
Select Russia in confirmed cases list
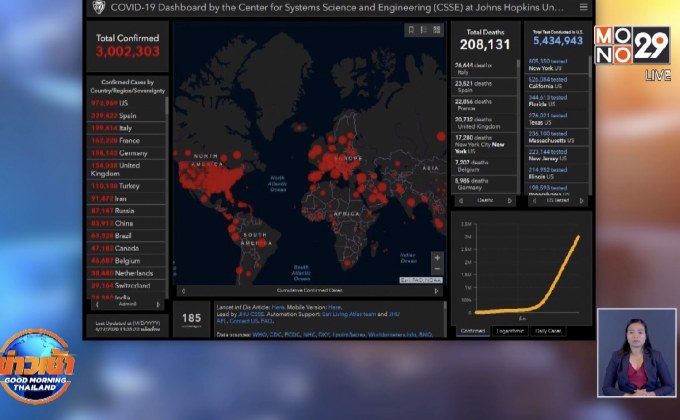click(x=126, y=210)
